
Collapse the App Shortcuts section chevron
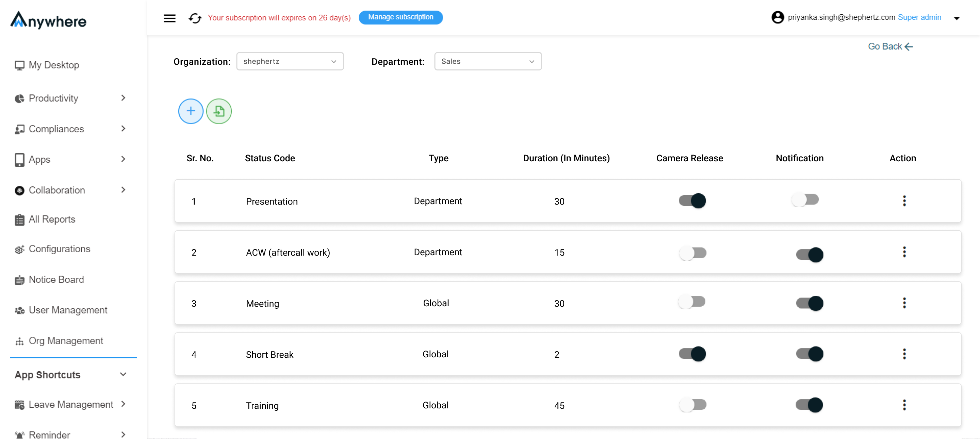point(123,374)
